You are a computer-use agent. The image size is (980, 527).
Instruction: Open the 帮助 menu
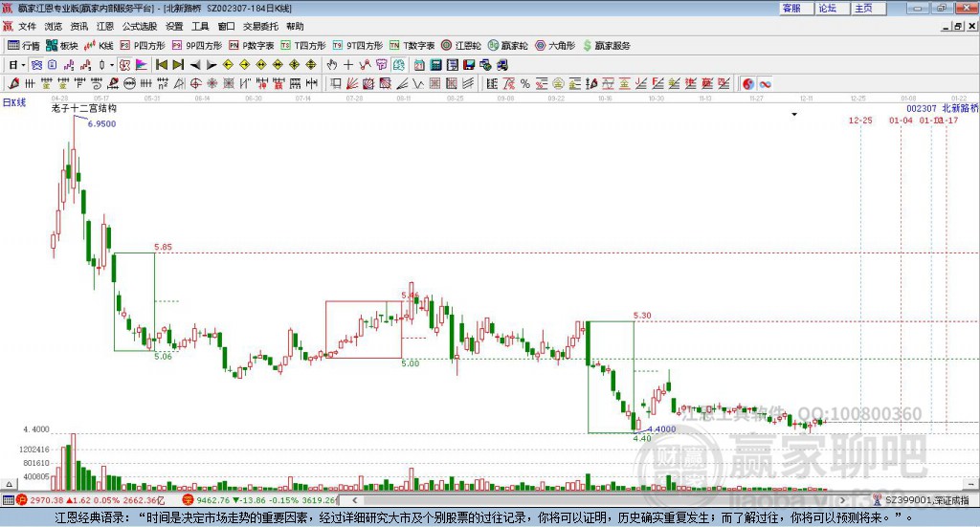295,26
